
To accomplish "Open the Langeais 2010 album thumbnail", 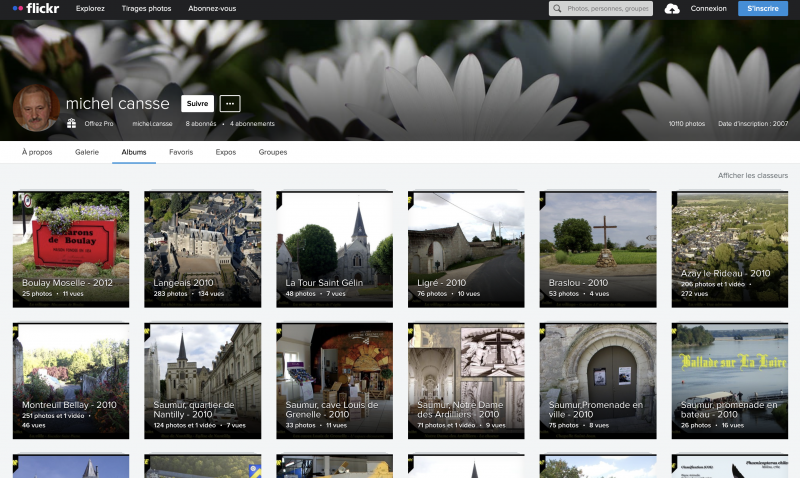I will [202, 248].
